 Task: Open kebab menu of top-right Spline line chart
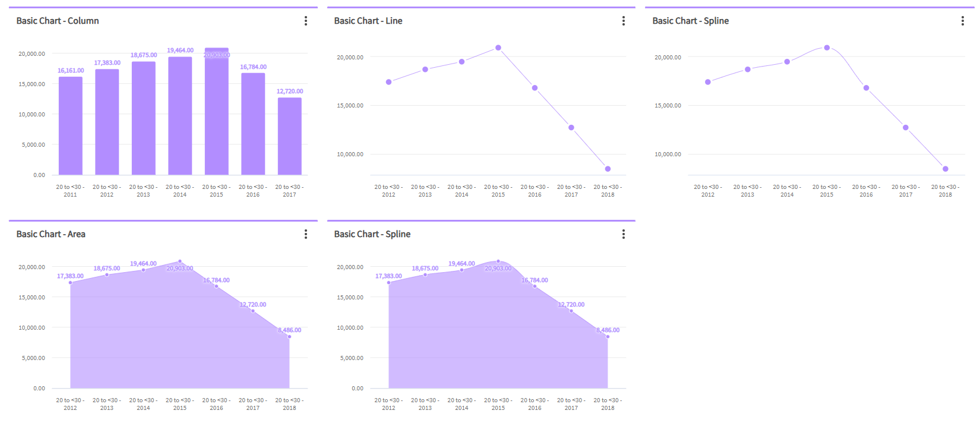point(963,21)
